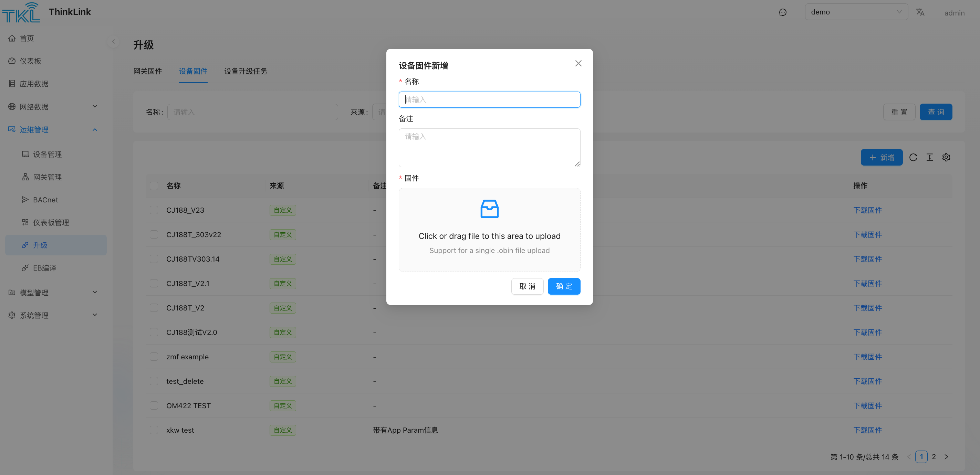This screenshot has height=475, width=980.
Task: Click the table density height icon
Action: 929,157
